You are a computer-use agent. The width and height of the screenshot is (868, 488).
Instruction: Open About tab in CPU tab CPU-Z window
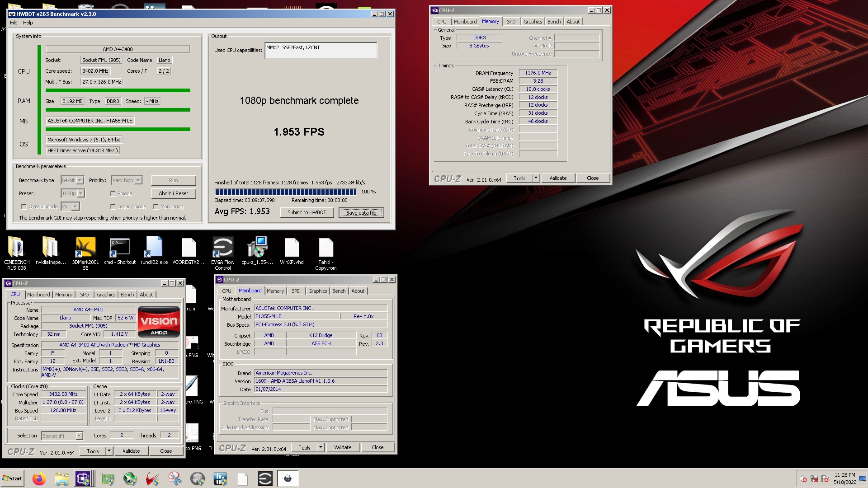pos(146,295)
